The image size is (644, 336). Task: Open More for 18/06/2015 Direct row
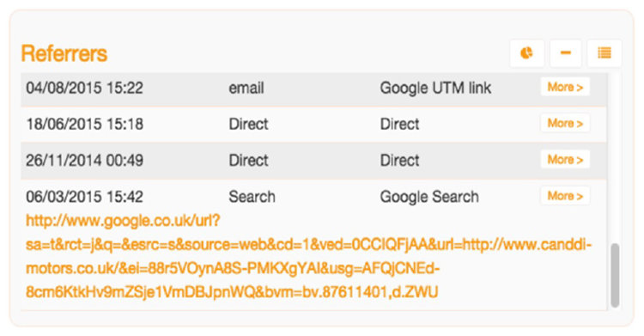(x=565, y=123)
